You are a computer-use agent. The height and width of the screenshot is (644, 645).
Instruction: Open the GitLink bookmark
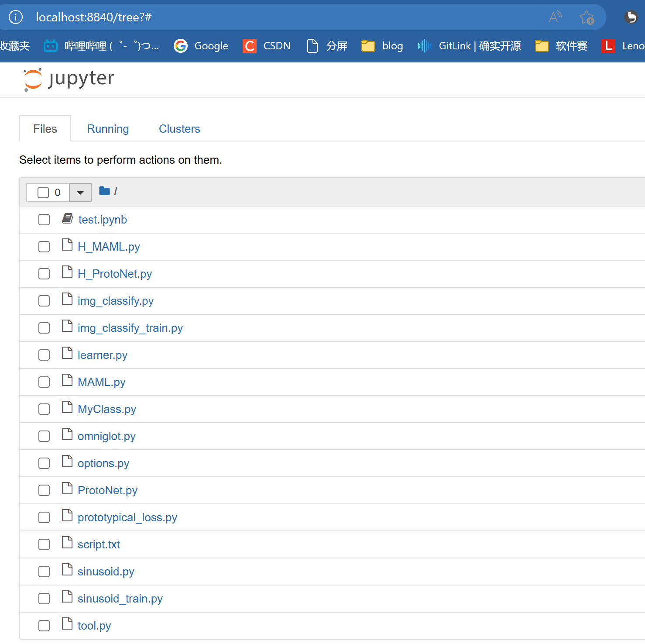[469, 46]
